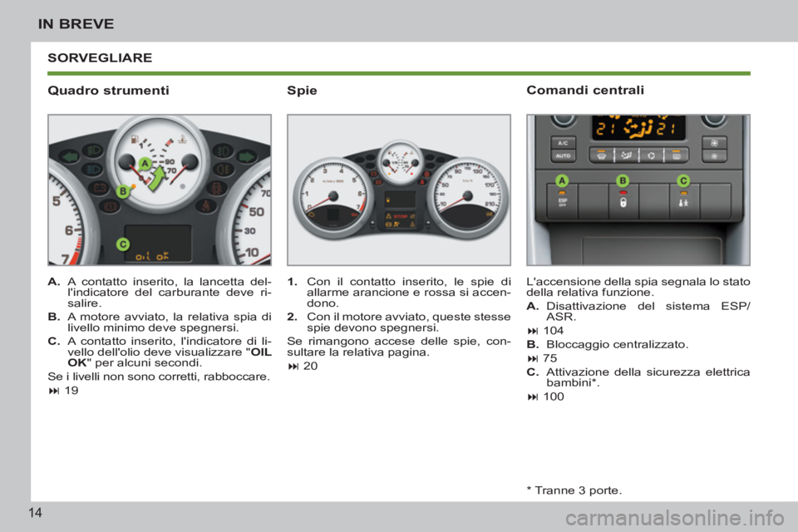Click the arrow icon beside page reference 104
This screenshot has height=532, width=798.
[533, 331]
